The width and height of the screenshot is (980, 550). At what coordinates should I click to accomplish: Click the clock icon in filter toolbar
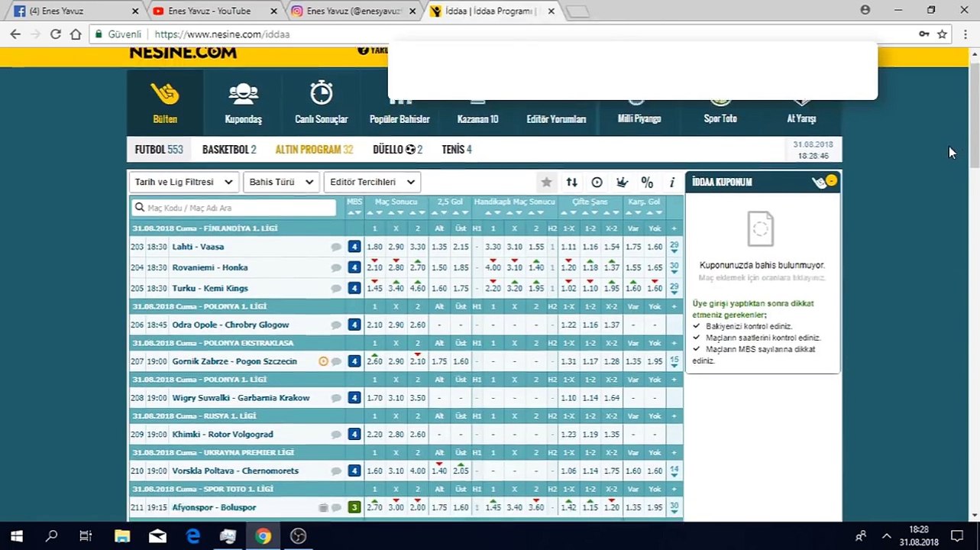[597, 182]
